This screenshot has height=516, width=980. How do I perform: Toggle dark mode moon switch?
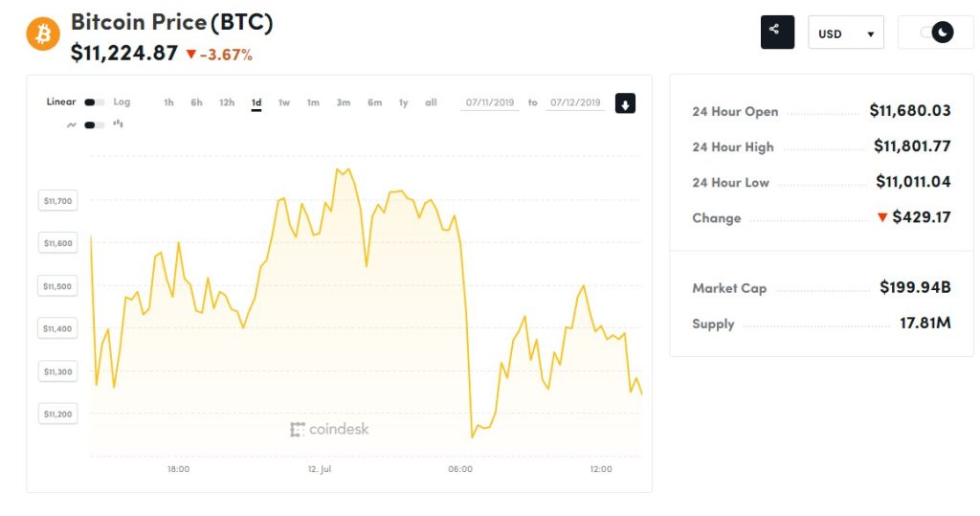click(937, 33)
